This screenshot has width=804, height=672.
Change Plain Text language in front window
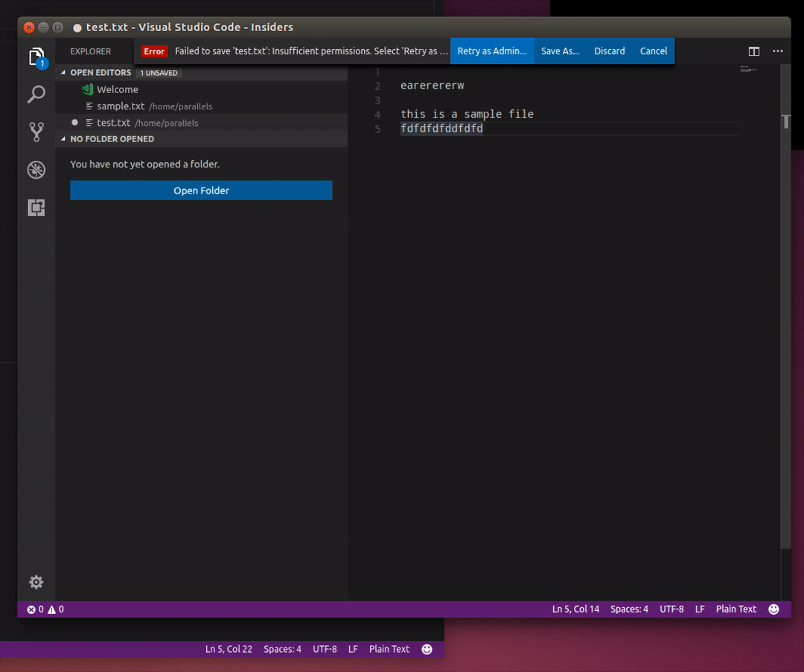[736, 609]
